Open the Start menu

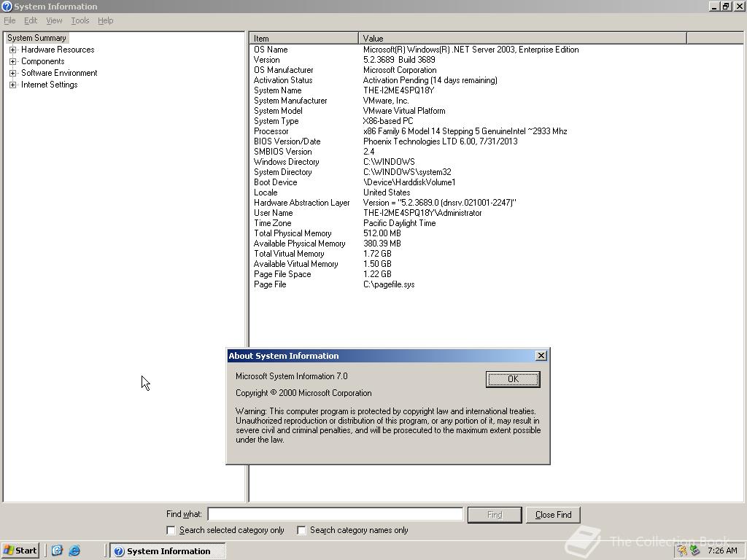[x=20, y=551]
